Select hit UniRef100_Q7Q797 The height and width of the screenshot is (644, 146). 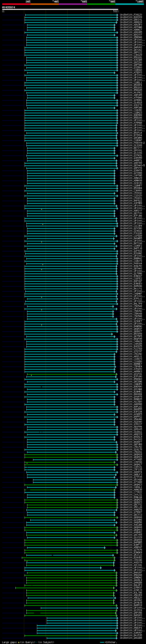tap(131, 351)
